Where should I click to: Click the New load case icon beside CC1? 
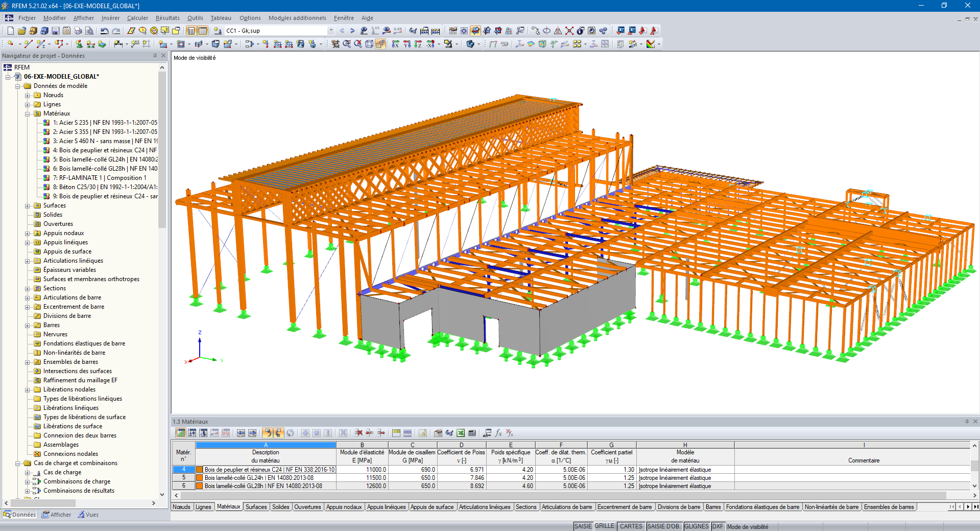pos(218,31)
